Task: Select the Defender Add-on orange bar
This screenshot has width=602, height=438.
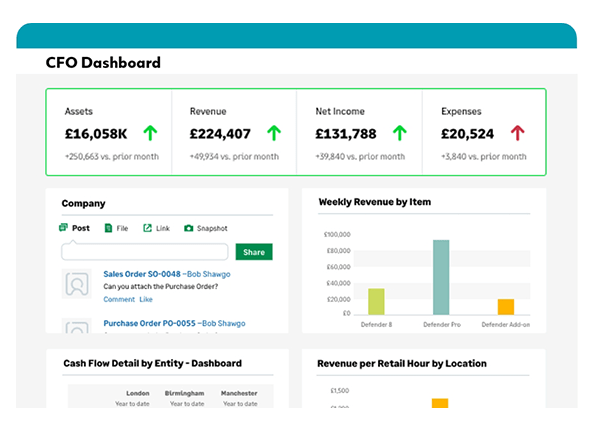Action: (x=506, y=307)
